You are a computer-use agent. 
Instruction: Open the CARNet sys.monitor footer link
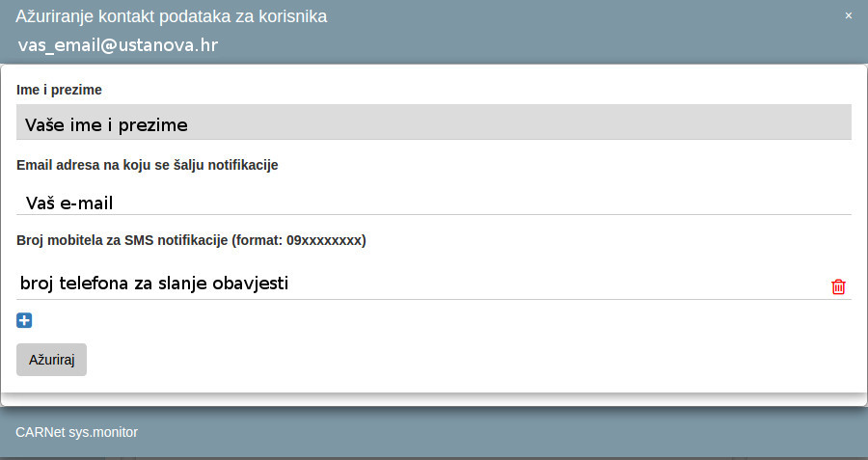point(77,432)
